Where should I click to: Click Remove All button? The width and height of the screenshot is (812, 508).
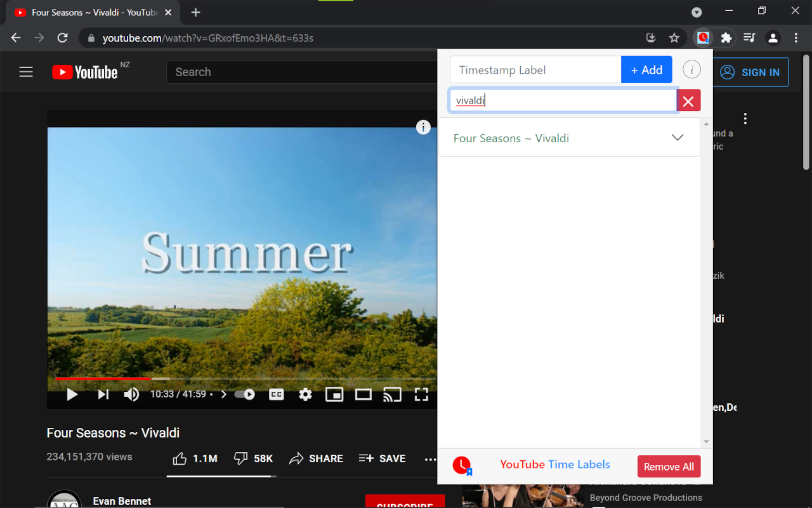669,467
